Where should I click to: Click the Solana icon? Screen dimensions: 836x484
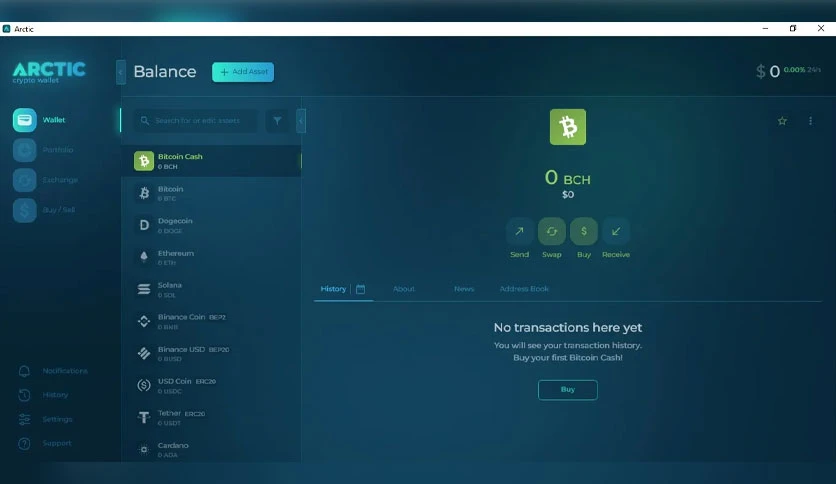tap(144, 289)
